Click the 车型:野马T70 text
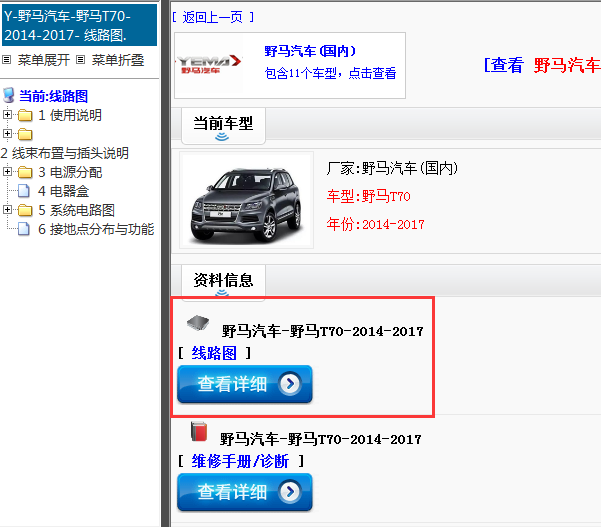This screenshot has width=601, height=527. click(x=368, y=196)
